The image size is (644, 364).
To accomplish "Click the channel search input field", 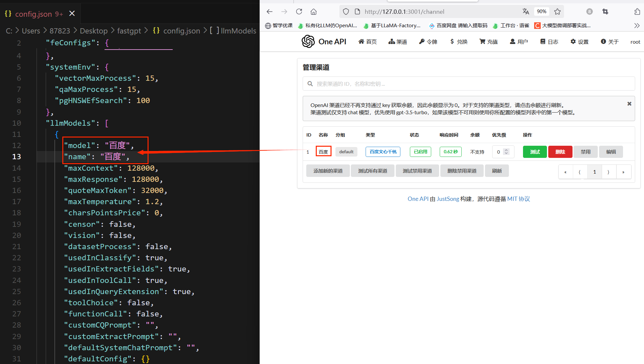I will point(469,84).
